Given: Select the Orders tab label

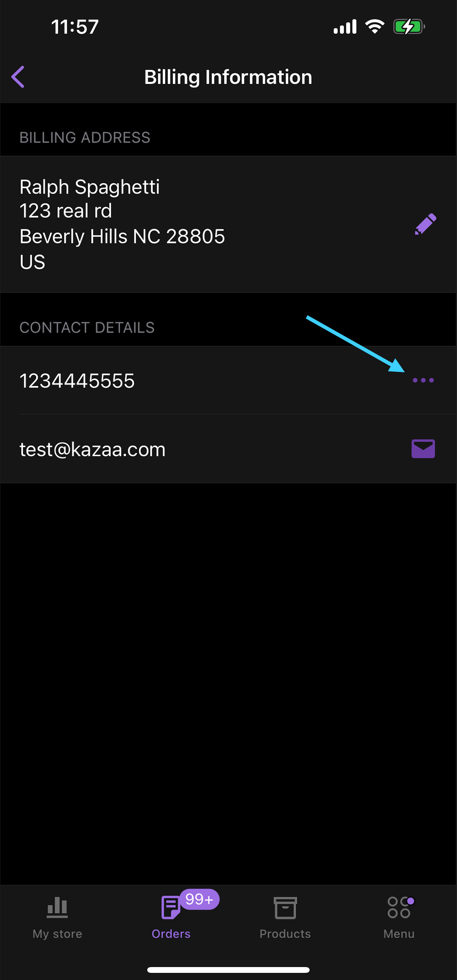Looking at the screenshot, I should coord(171,934).
